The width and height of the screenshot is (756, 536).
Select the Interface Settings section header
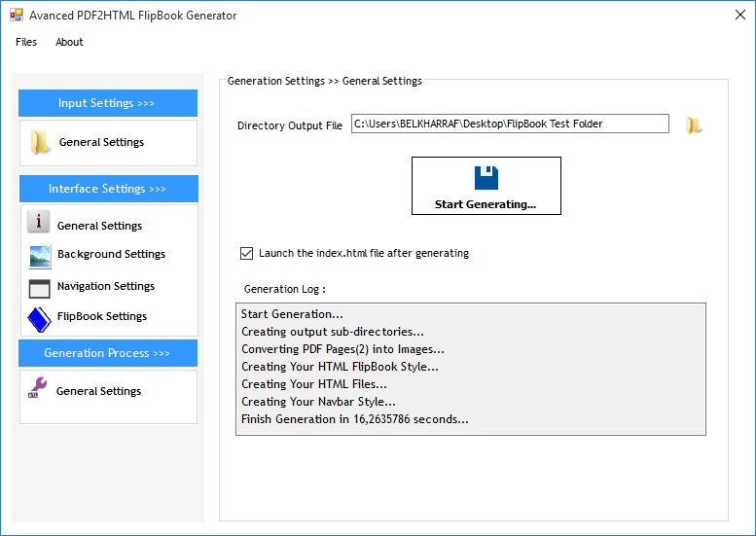click(108, 189)
